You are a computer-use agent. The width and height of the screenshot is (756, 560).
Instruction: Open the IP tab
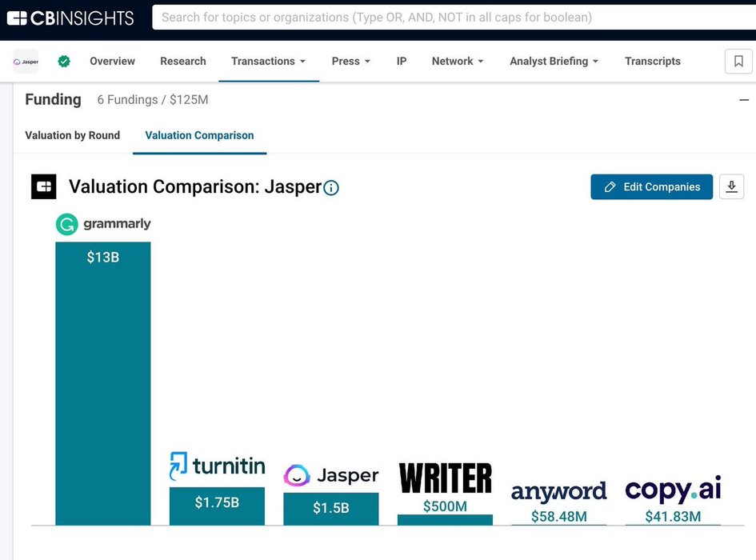coord(401,62)
